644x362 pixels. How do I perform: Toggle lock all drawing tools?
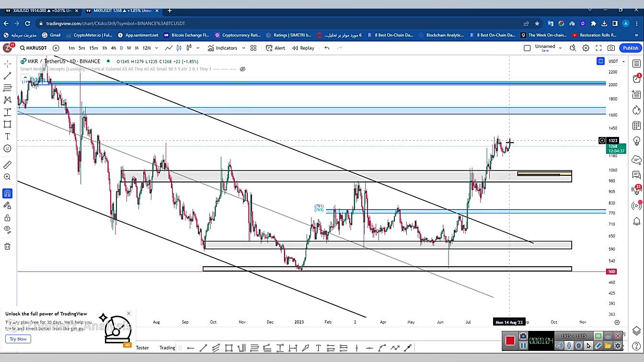point(8,218)
